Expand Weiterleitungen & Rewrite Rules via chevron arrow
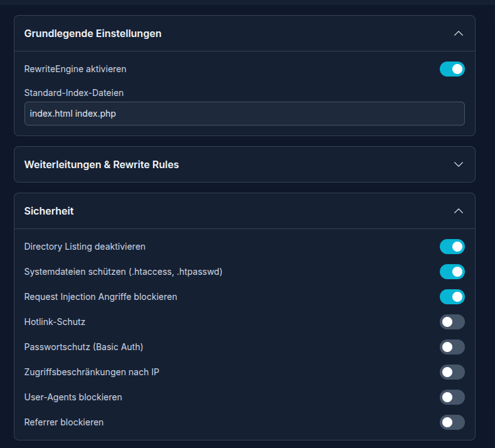Image resolution: width=495 pixels, height=448 pixels. 458,164
